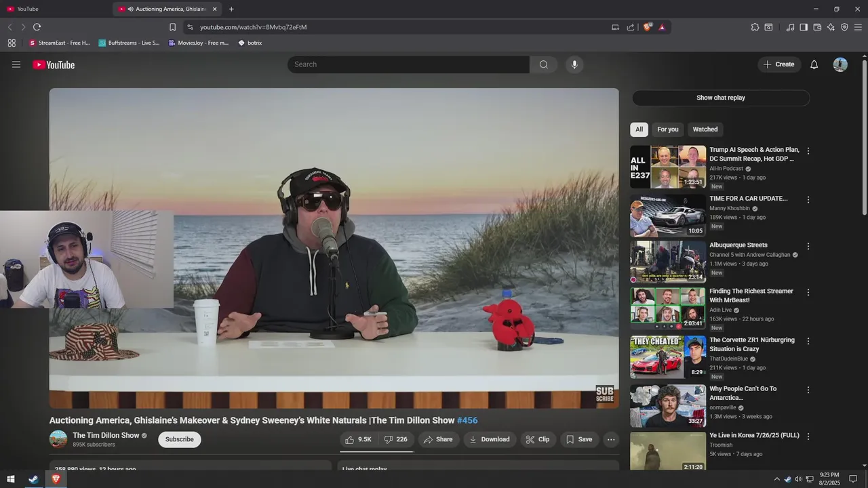The height and width of the screenshot is (488, 868).
Task: Click the Download button
Action: (489, 439)
